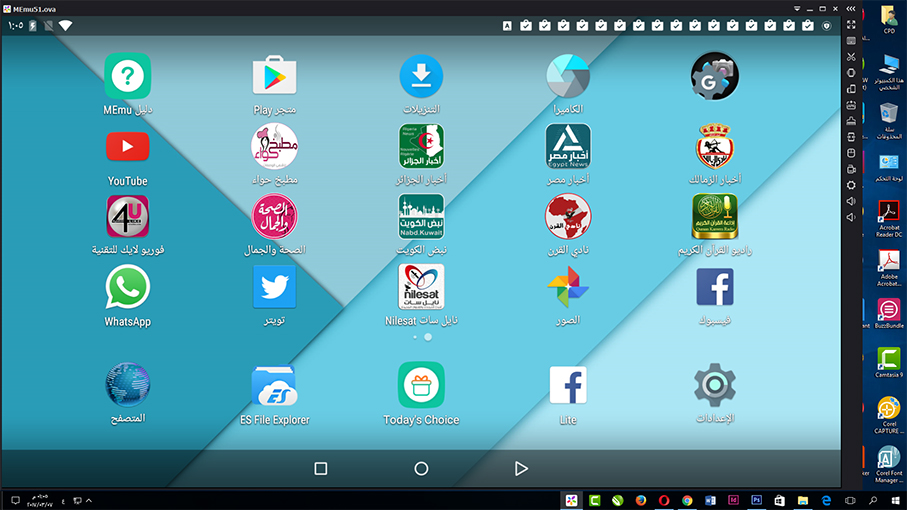Open Google Chrome from the taskbar

pyautogui.click(x=687, y=500)
